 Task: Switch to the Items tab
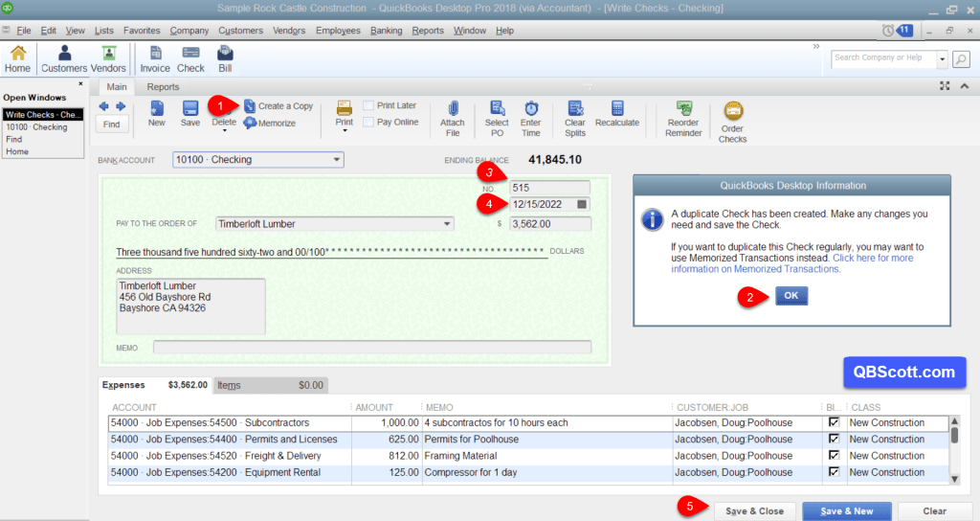(270, 385)
